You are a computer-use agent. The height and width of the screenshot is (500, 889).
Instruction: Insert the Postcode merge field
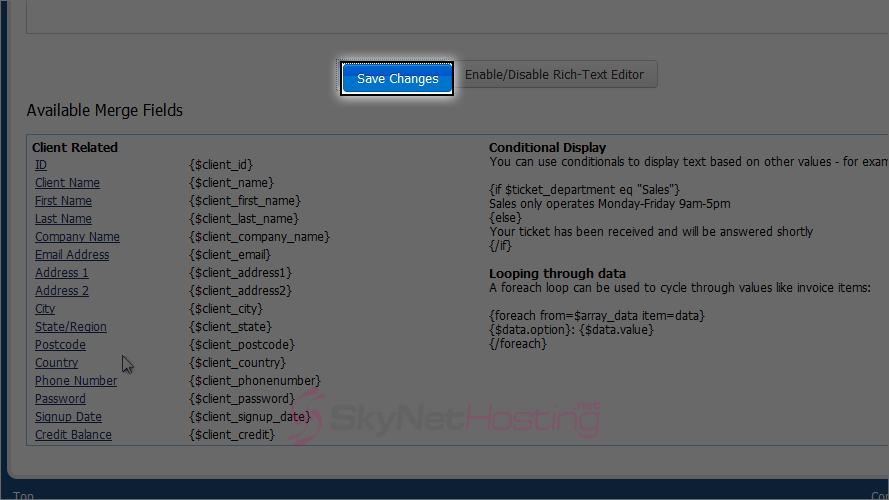pyautogui.click(x=60, y=345)
